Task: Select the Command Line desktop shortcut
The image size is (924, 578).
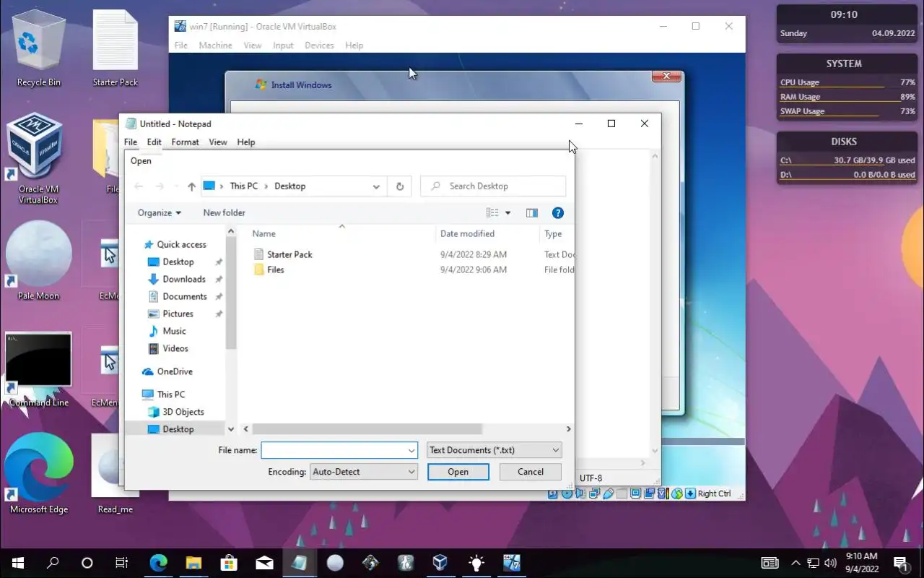Action: tap(39, 368)
